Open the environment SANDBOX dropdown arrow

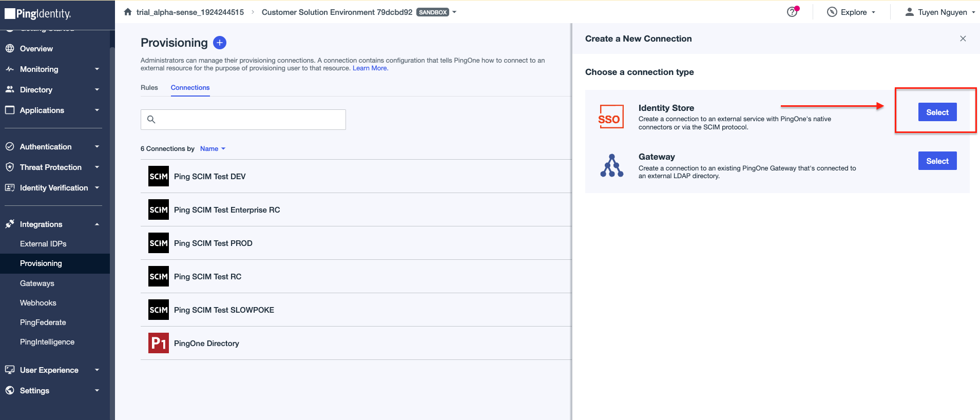pos(454,12)
